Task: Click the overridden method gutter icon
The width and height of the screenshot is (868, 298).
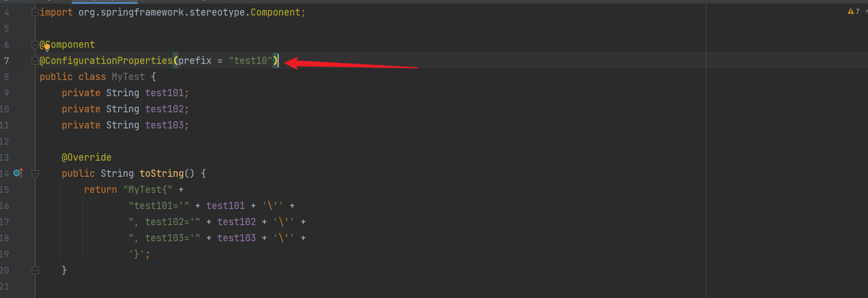Action: pyautogui.click(x=17, y=173)
